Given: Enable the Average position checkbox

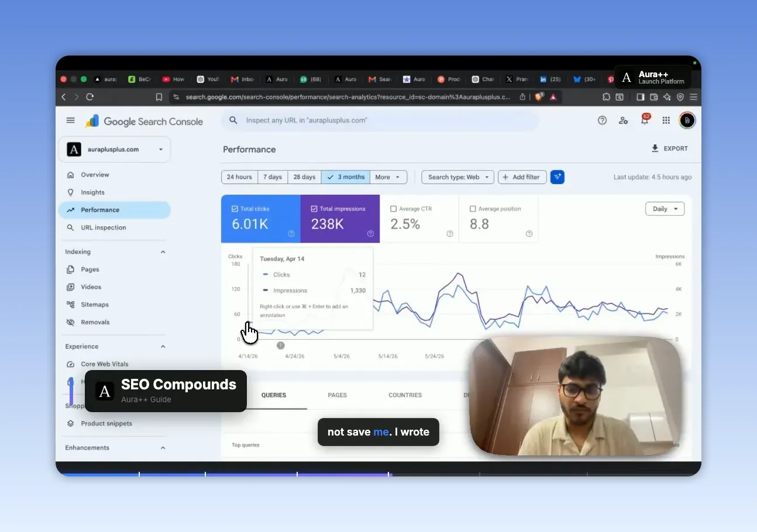Looking at the screenshot, I should [473, 209].
